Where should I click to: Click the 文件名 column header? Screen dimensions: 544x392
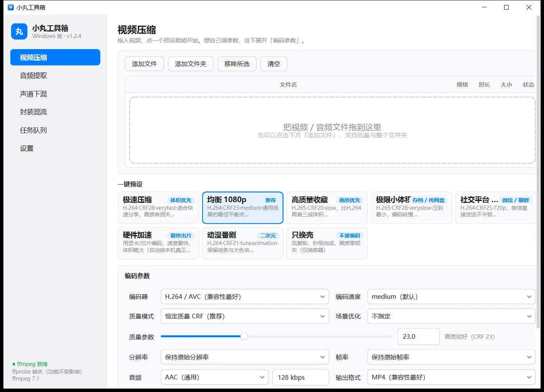pos(288,85)
